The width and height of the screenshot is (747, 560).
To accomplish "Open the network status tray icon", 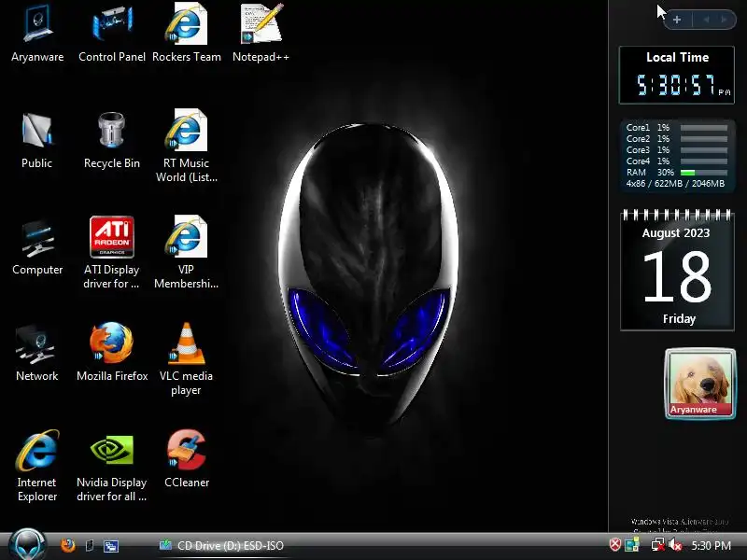I will click(x=658, y=545).
